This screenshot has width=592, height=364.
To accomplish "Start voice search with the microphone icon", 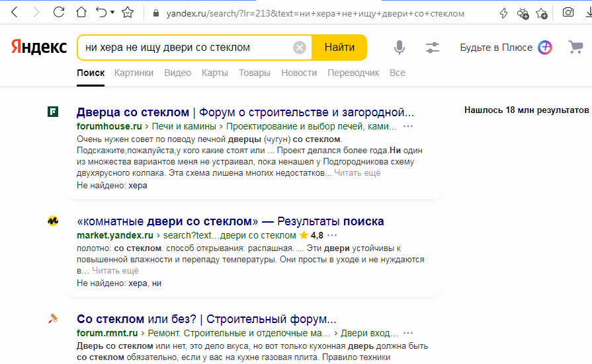I will [x=400, y=48].
